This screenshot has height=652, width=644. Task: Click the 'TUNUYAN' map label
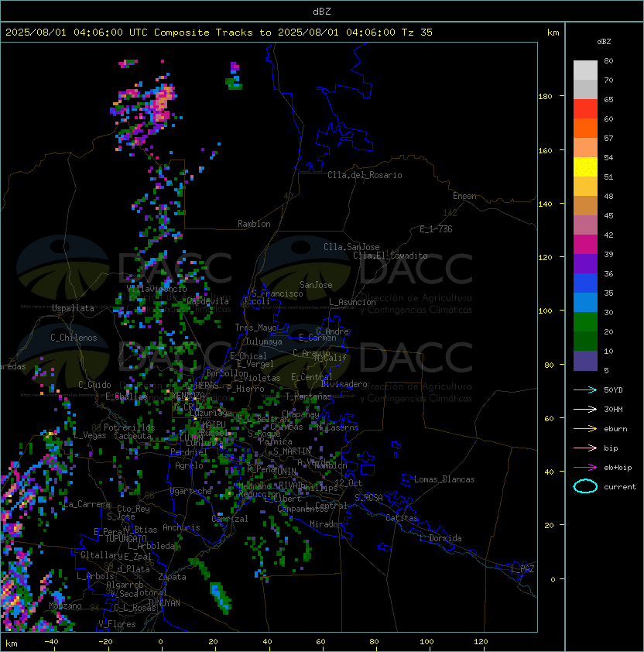tap(164, 603)
